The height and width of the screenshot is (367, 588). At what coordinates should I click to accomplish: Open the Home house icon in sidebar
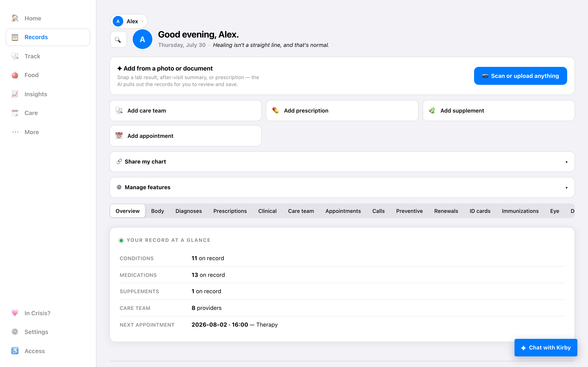tap(15, 18)
